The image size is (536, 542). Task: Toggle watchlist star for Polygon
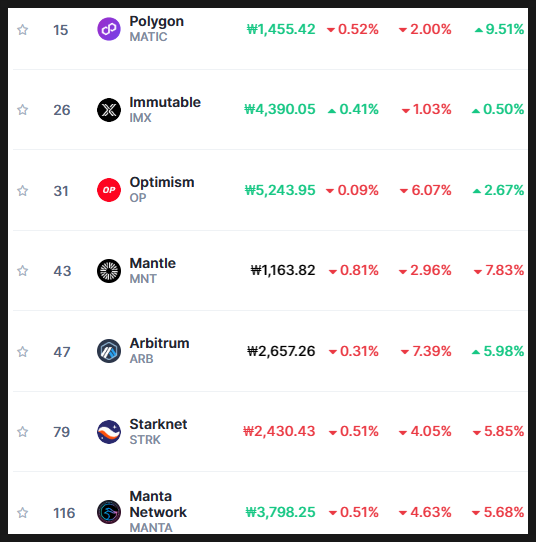[22, 30]
